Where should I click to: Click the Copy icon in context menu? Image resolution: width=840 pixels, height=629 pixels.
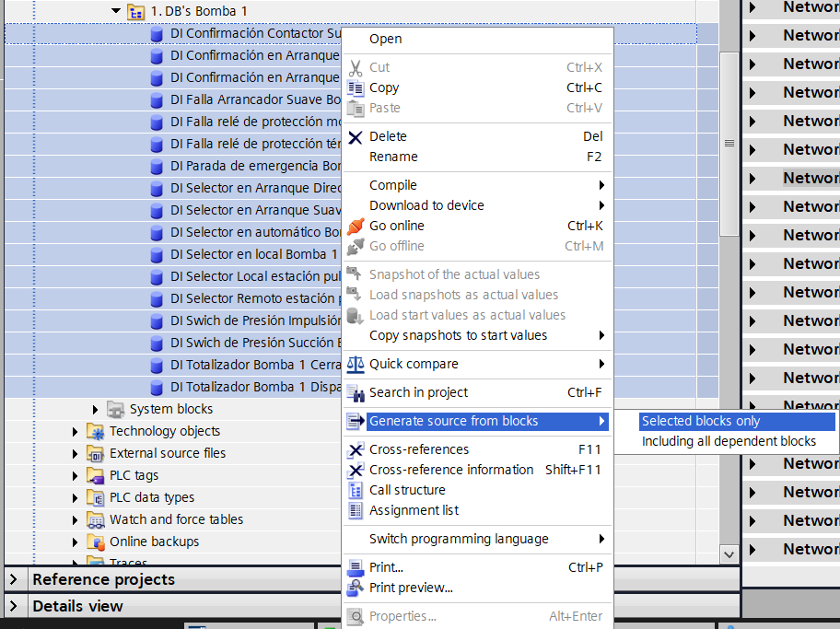click(356, 88)
